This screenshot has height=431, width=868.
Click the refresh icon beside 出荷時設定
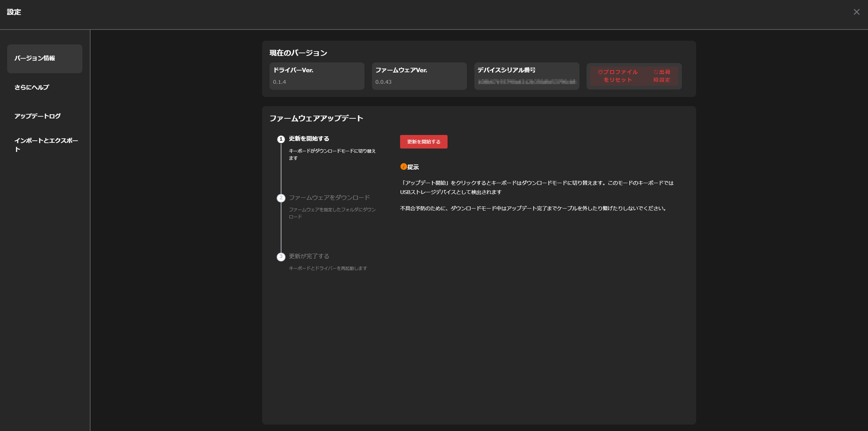[656, 72]
